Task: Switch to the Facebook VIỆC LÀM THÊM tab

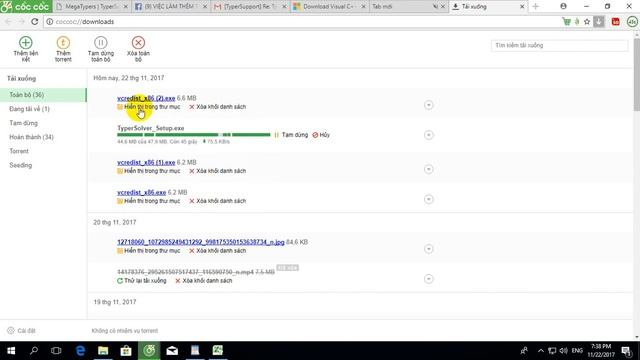Action: point(171,7)
